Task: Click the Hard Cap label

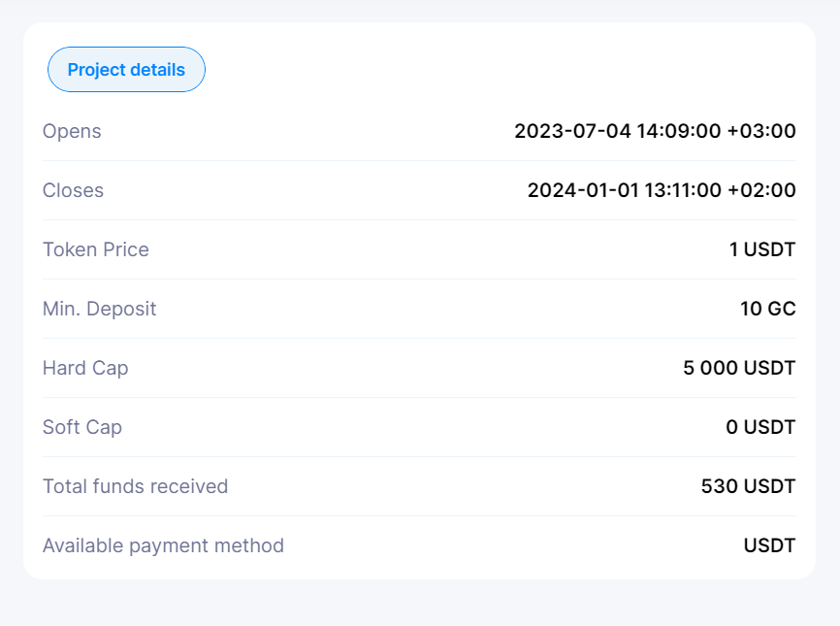Action: [x=85, y=368]
